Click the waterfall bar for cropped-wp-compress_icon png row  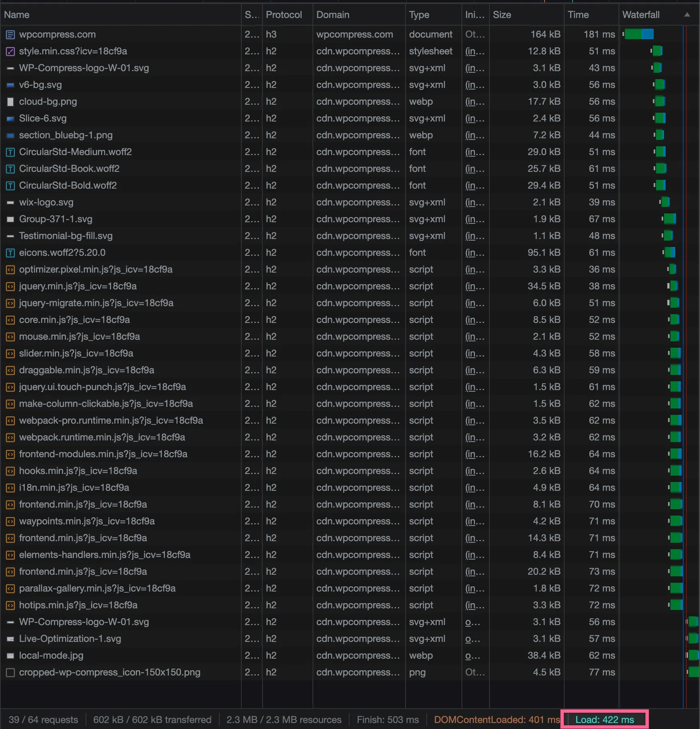(693, 672)
